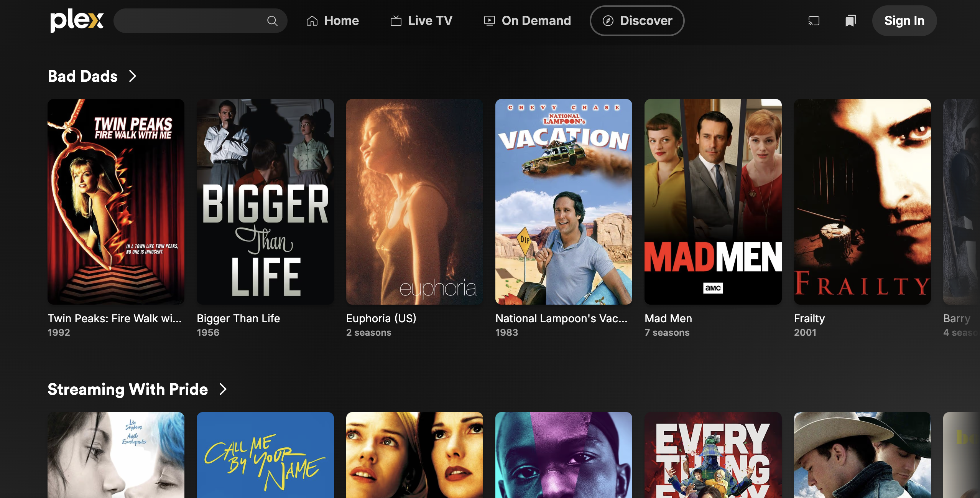Click the 'Twin Peaks: Fire Walk wi...' title
The image size is (980, 498).
click(115, 318)
